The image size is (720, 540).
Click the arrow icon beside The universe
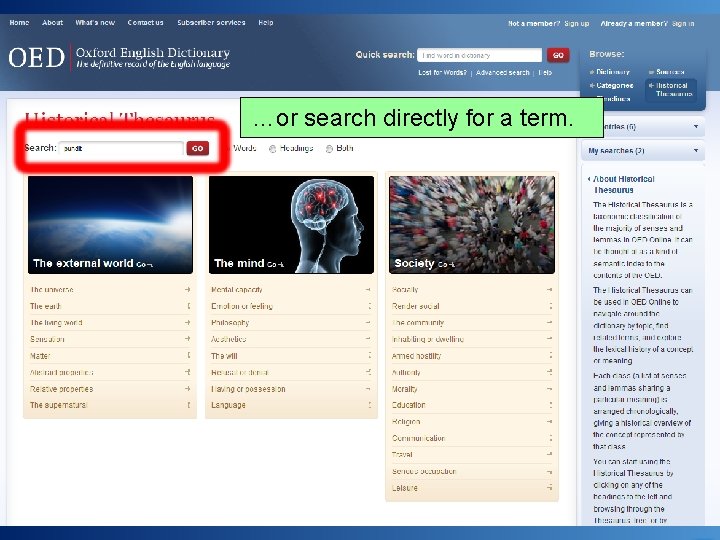click(x=187, y=290)
